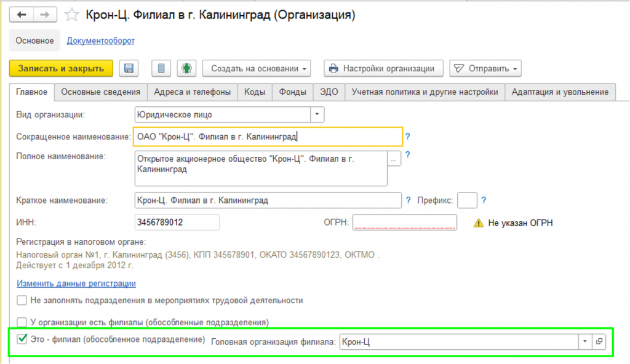Click the Префикс input box
Screen dimensions: 630x364
click(468, 200)
